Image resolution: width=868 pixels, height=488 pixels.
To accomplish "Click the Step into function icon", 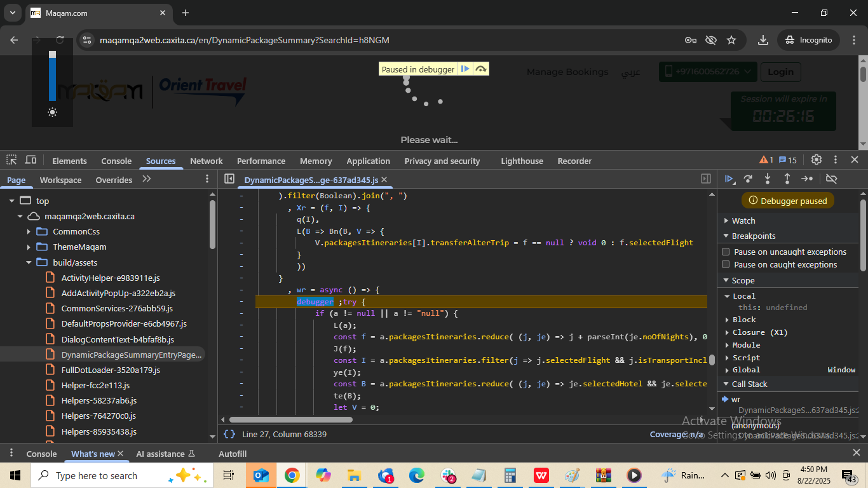I will tap(768, 179).
